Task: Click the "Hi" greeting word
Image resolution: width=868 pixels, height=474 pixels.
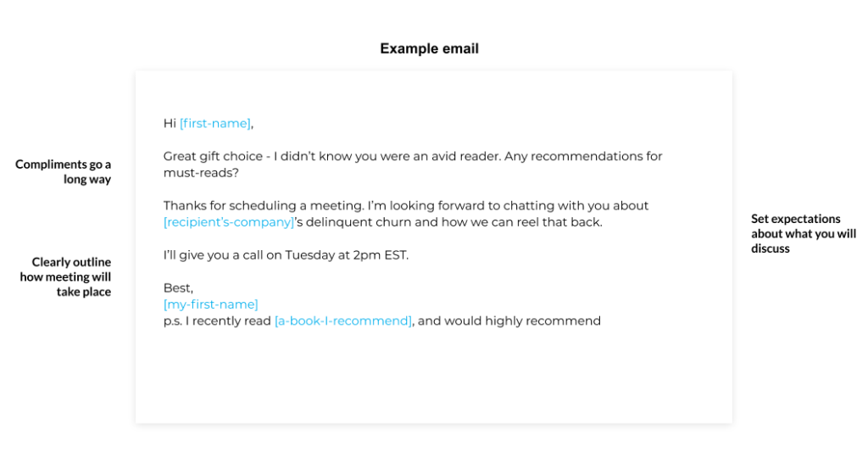Action: coord(170,124)
